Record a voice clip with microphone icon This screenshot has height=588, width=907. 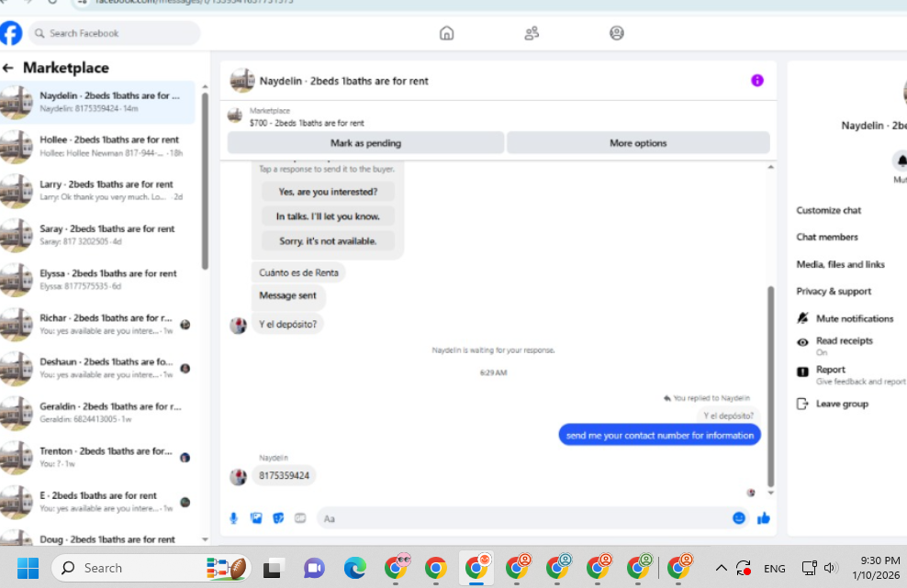[x=234, y=518]
